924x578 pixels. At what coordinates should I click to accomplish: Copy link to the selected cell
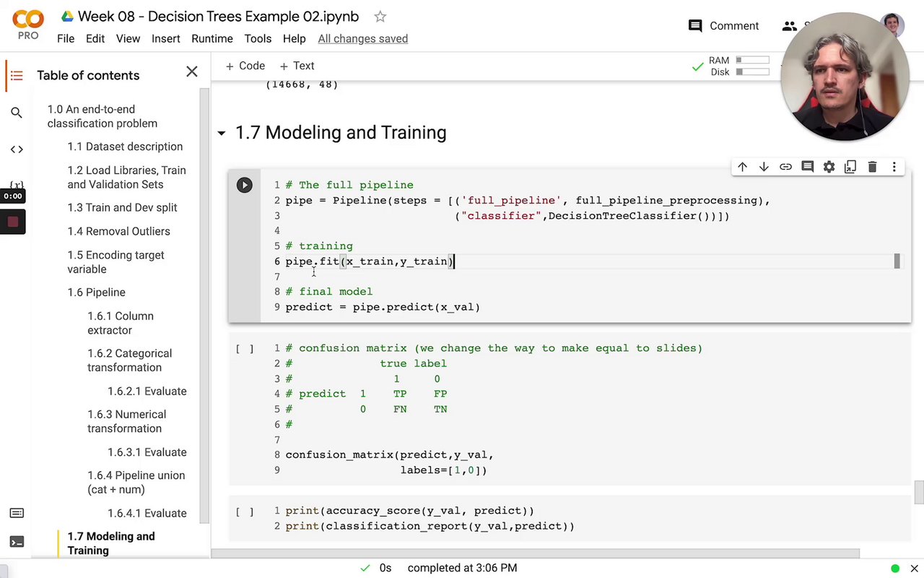pyautogui.click(x=785, y=167)
